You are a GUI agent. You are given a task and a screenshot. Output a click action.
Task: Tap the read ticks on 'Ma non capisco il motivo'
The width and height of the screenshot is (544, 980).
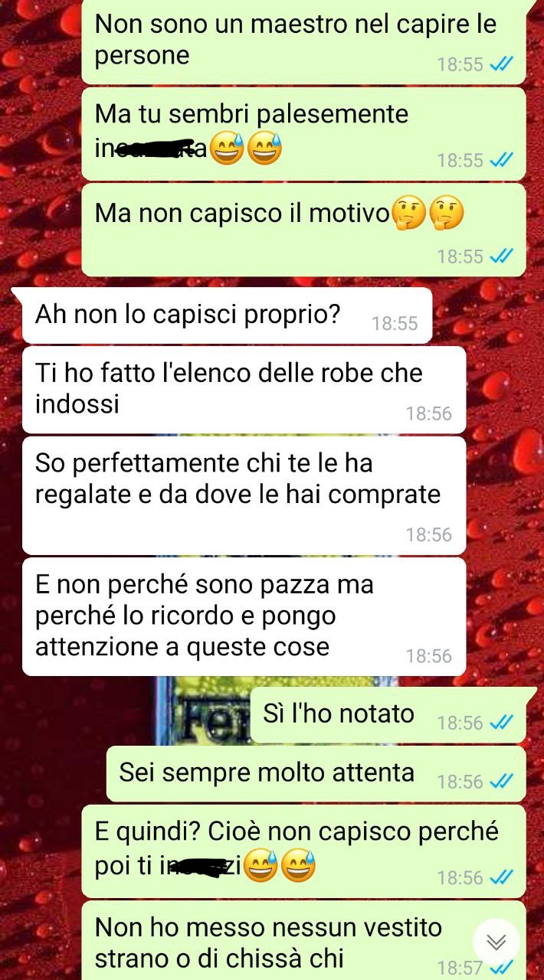click(501, 256)
